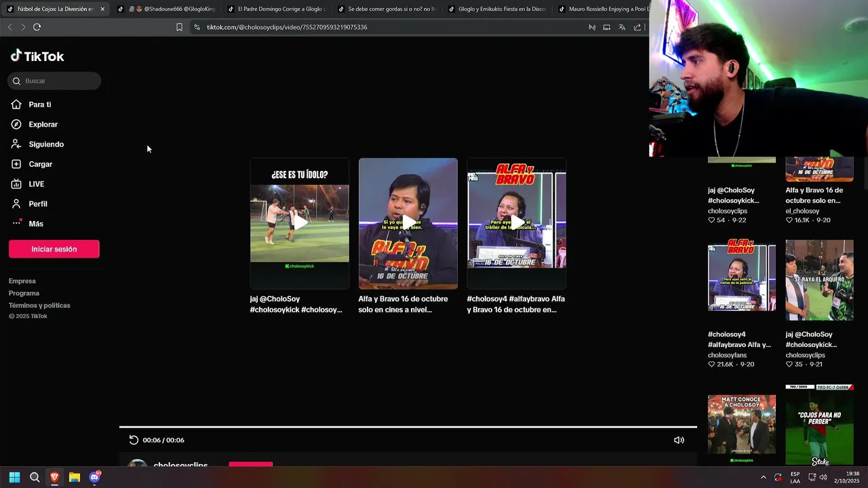
Task: Click the crossed-out N address bar icon
Action: coord(592,27)
